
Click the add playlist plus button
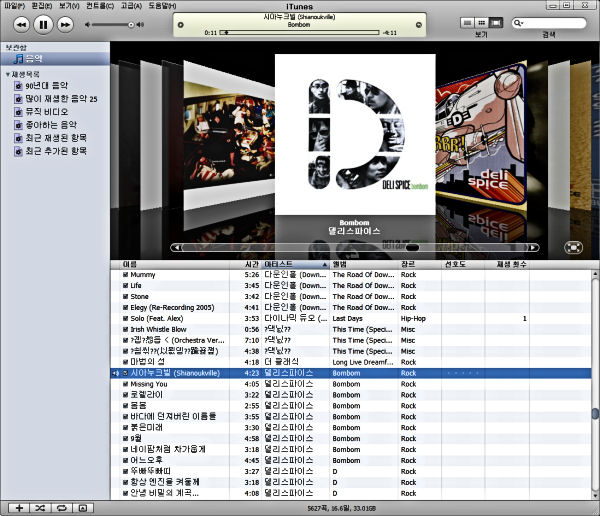tap(19, 508)
